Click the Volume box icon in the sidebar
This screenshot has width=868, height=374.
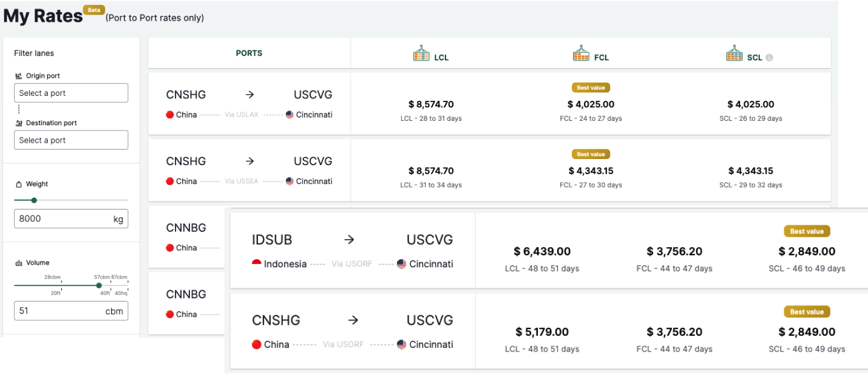(20, 262)
